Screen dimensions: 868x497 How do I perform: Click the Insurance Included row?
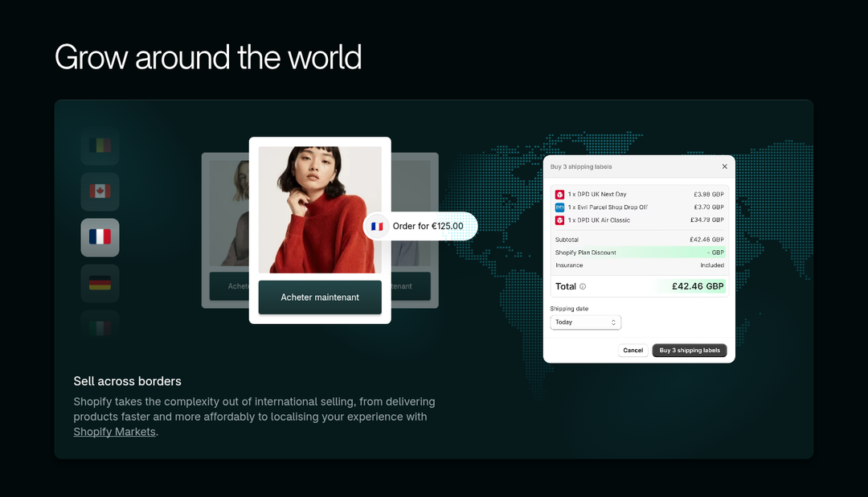640,265
